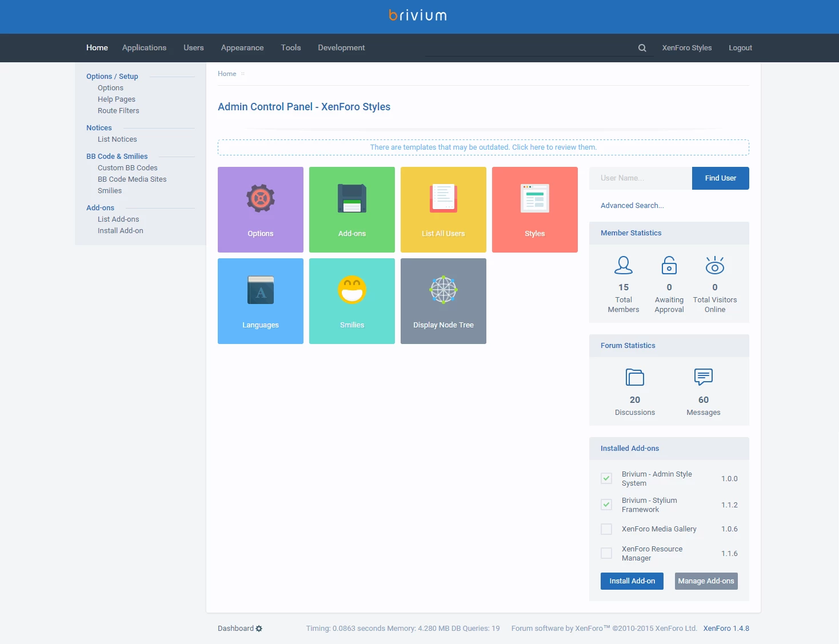This screenshot has width=839, height=644.
Task: Open the Advanced Search link
Action: (632, 206)
